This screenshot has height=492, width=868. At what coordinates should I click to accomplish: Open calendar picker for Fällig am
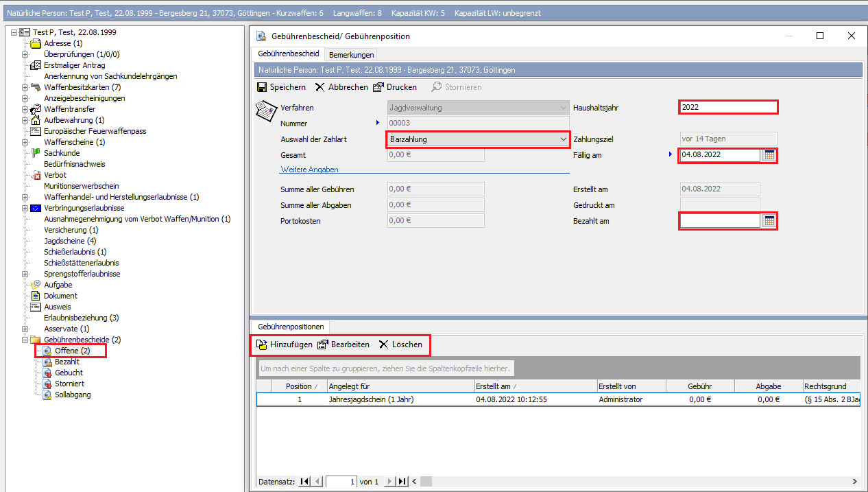point(769,155)
